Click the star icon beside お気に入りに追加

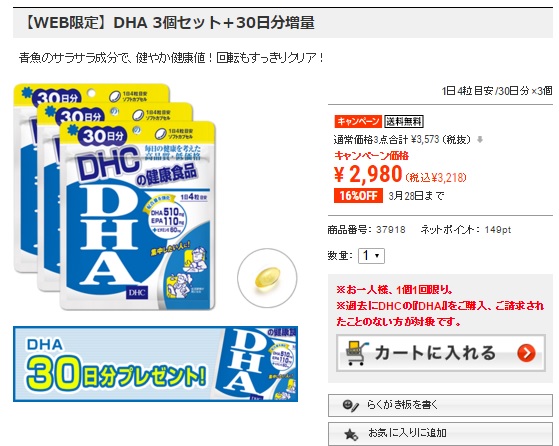pos(351,434)
